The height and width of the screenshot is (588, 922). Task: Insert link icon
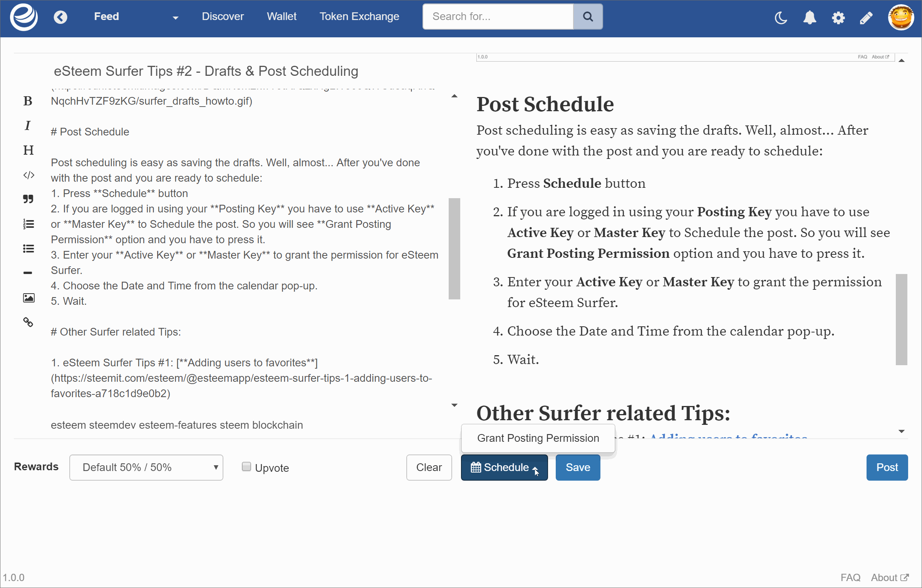point(28,322)
